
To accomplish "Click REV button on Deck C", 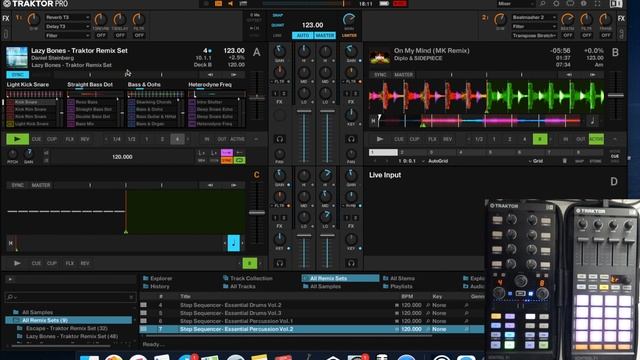I will pos(85,263).
